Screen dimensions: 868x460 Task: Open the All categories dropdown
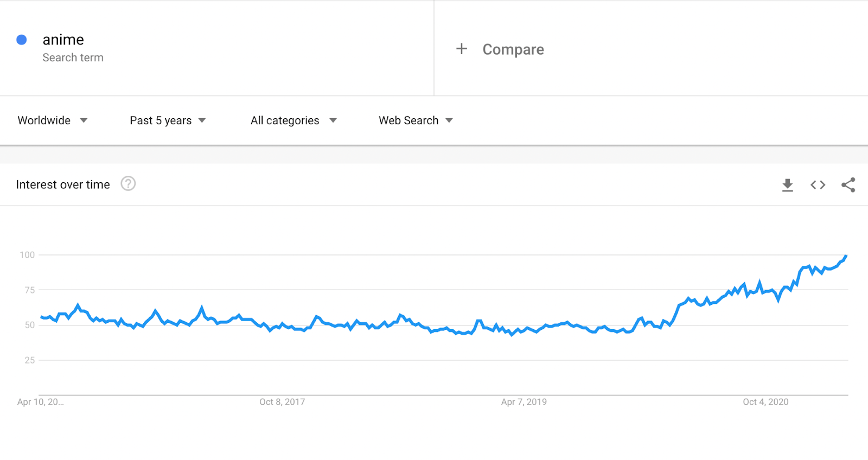[x=293, y=120]
